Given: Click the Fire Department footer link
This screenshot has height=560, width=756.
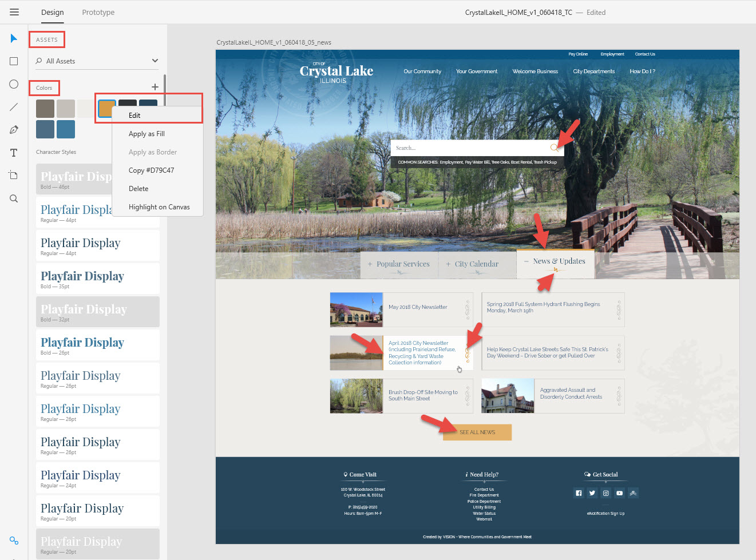Looking at the screenshot, I should click(x=484, y=495).
